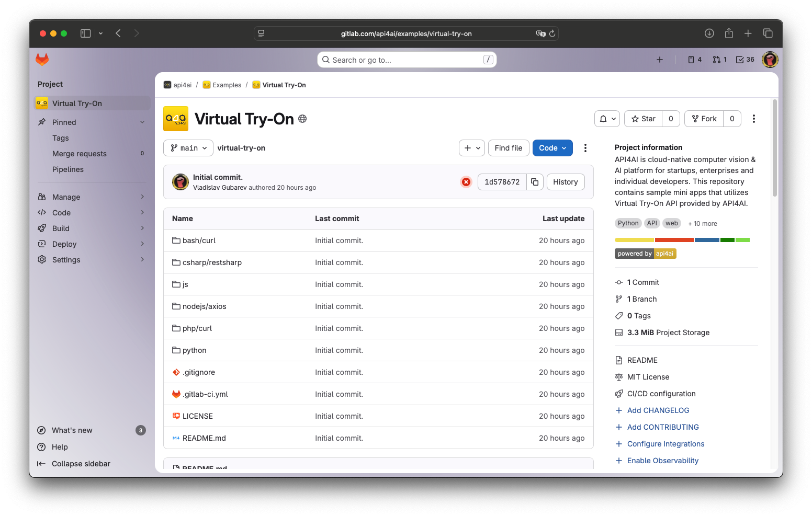Click the Find file button

pos(509,148)
